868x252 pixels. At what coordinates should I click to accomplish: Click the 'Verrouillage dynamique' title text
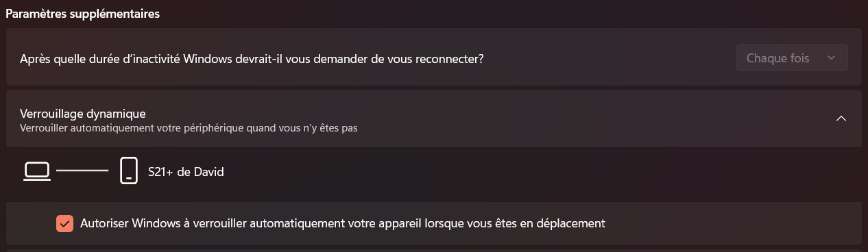click(x=83, y=113)
